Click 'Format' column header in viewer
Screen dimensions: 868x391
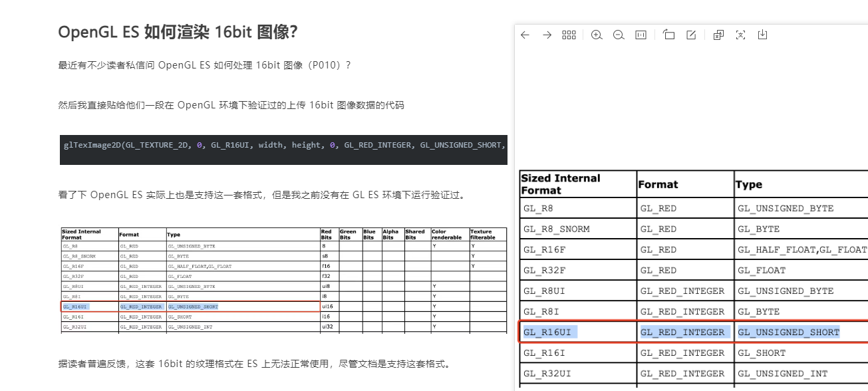[686, 184]
